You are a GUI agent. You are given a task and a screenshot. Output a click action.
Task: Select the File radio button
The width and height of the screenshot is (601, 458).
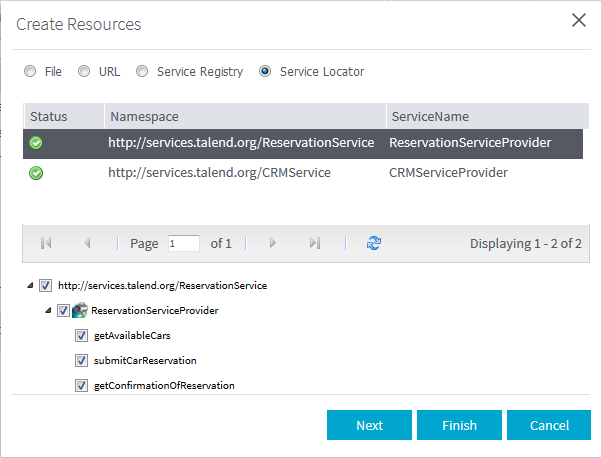click(x=30, y=72)
